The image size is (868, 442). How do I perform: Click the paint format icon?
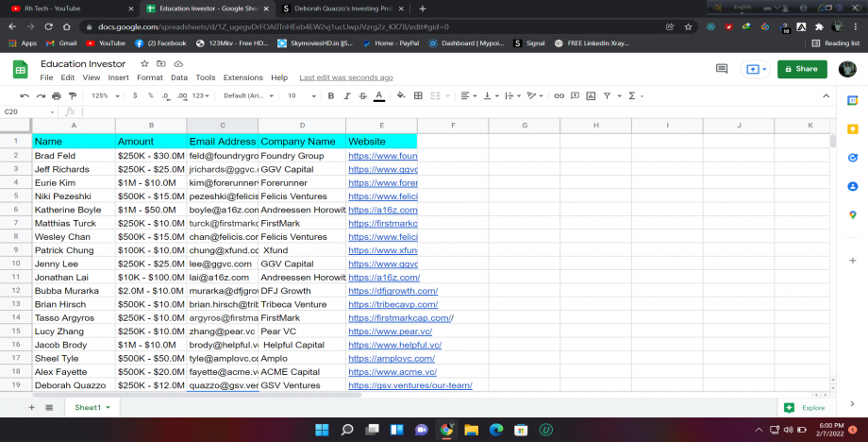click(x=74, y=95)
